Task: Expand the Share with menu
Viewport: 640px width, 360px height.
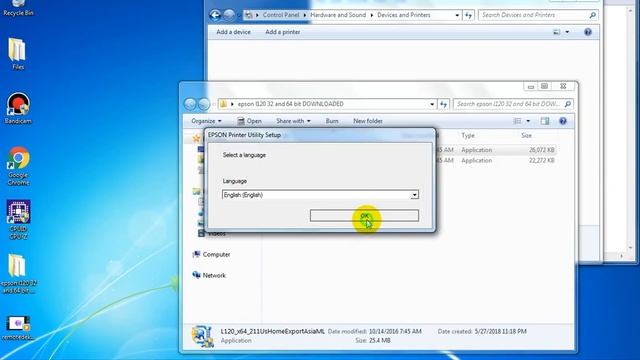Action: click(293, 121)
